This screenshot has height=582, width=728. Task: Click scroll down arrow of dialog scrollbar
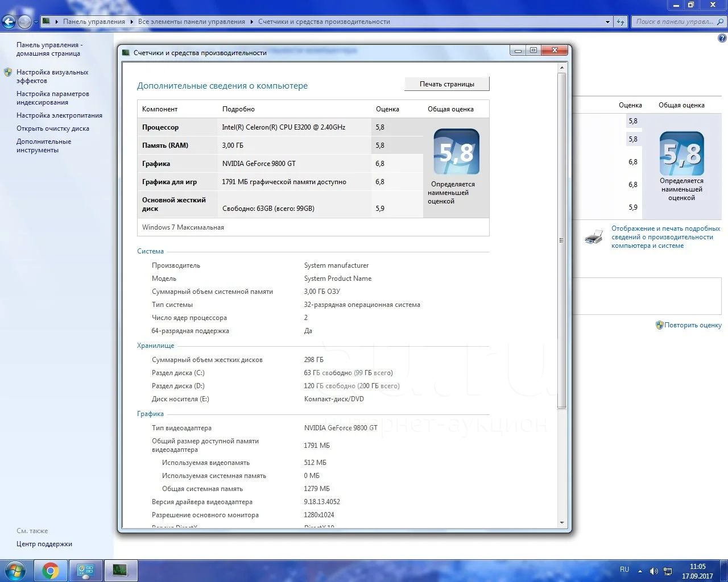(562, 522)
